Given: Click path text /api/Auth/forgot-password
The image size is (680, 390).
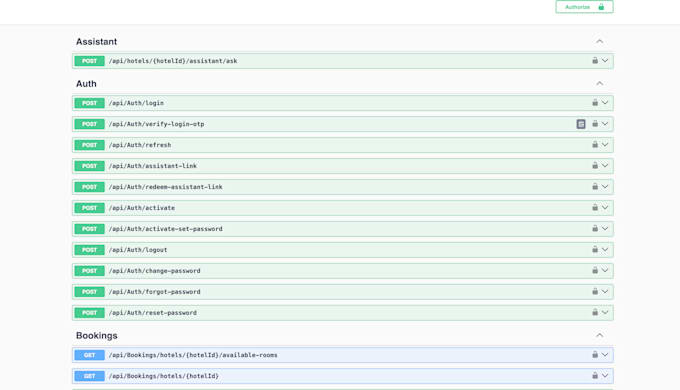Looking at the screenshot, I should [155, 292].
